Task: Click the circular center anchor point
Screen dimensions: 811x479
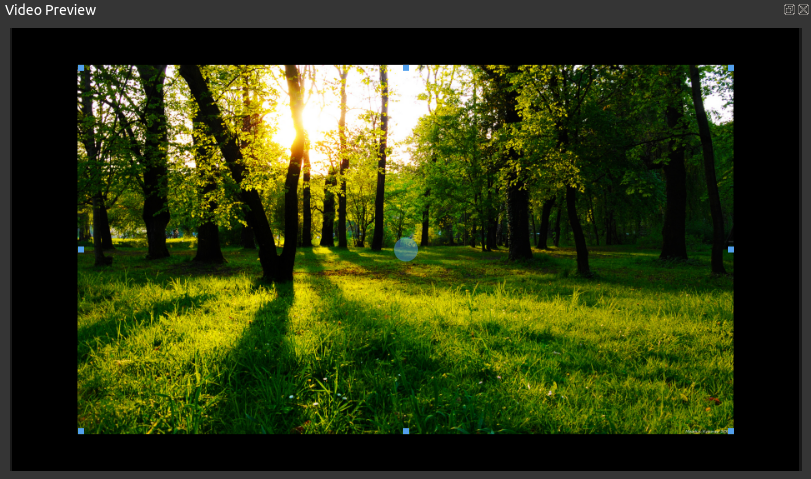Action: point(406,250)
